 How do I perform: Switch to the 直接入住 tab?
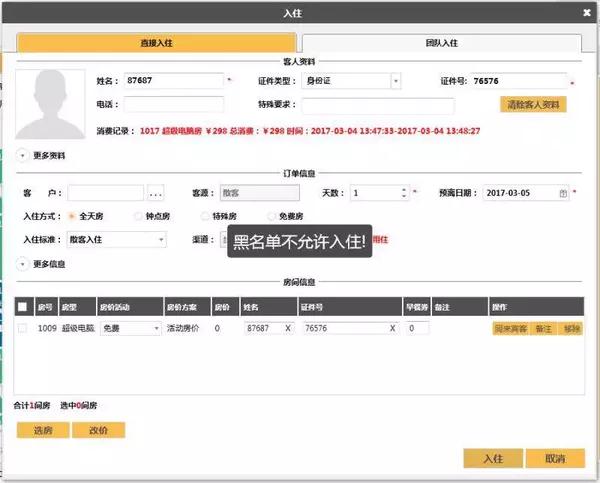[156, 43]
